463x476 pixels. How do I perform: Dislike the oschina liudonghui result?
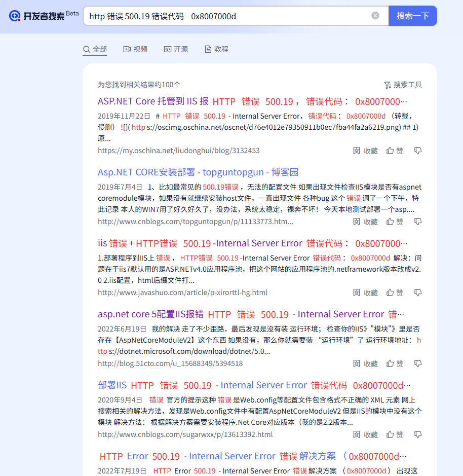[x=418, y=151]
